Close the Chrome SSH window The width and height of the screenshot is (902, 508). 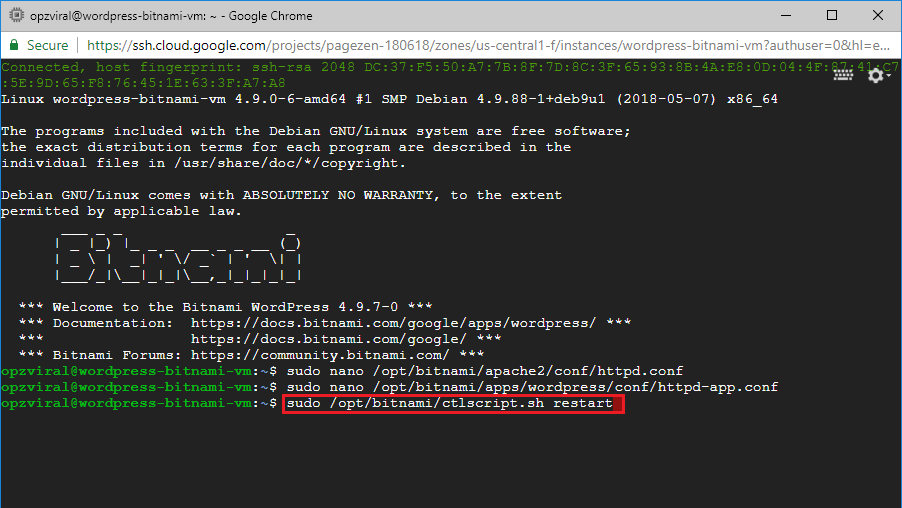point(878,16)
